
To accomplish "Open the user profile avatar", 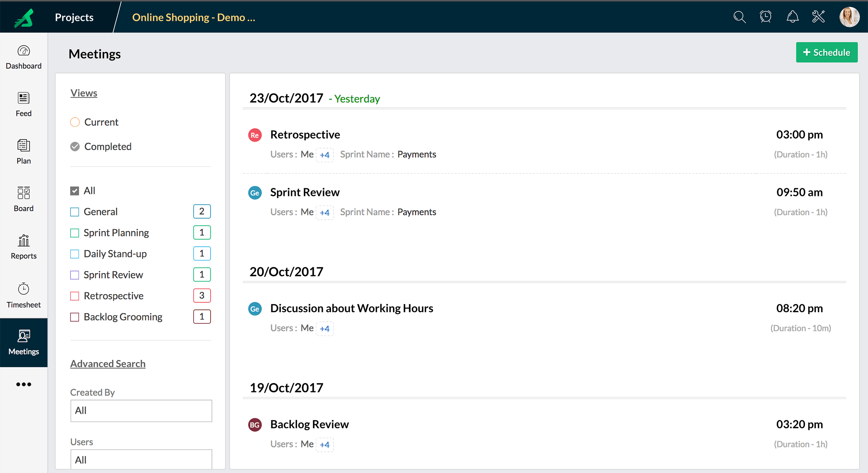I will click(849, 17).
